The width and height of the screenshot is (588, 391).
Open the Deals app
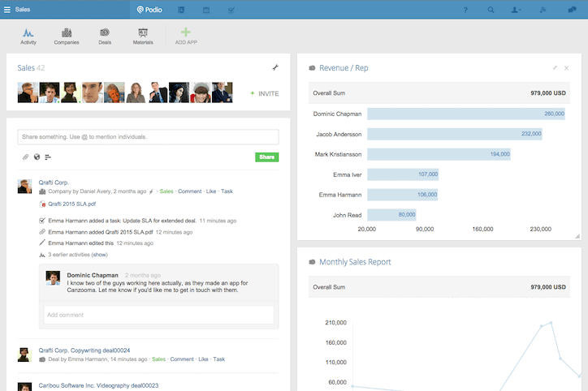coord(105,35)
